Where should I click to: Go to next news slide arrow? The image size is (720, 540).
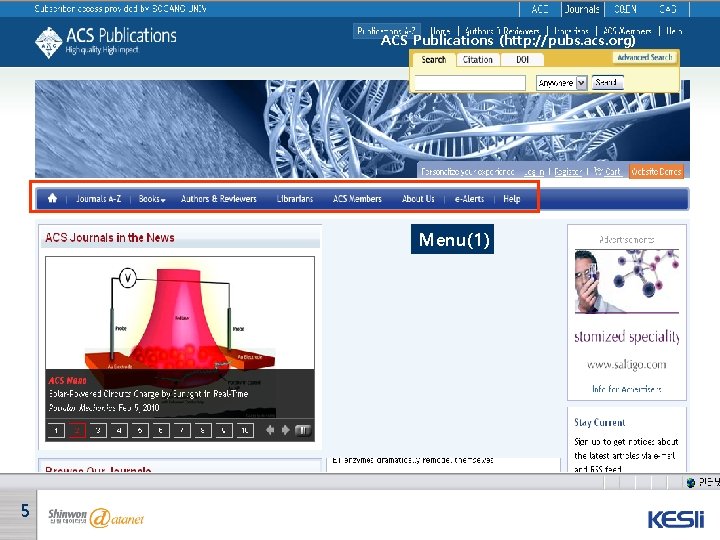[286, 430]
